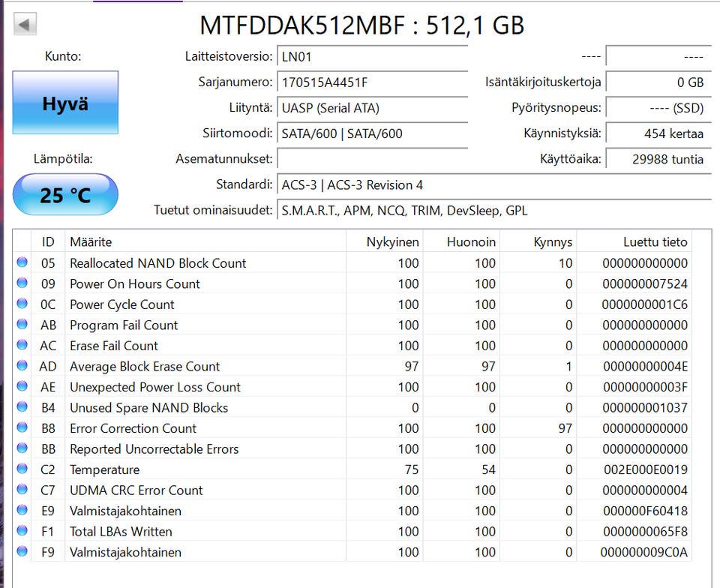Click status orb next to Temperature attribute
This screenshot has width=720, height=588.
click(22, 469)
